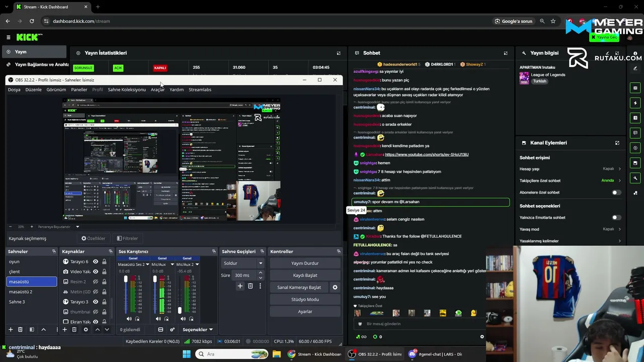Screen dimensions: 644x362
Task: Open the Dosya menu in OBS
Action: pyautogui.click(x=14, y=89)
